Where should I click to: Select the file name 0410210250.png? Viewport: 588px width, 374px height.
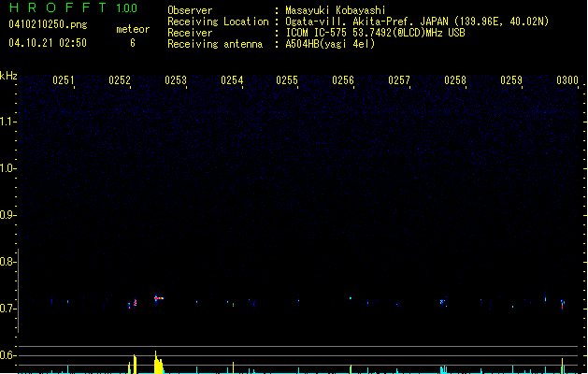[x=48, y=24]
